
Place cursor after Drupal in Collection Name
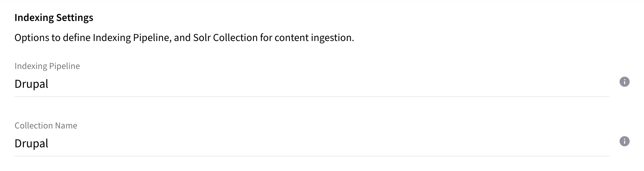coord(49,143)
